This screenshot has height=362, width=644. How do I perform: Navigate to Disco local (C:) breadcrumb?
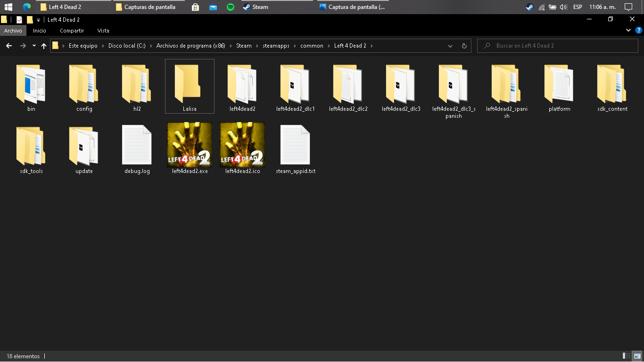pyautogui.click(x=127, y=46)
